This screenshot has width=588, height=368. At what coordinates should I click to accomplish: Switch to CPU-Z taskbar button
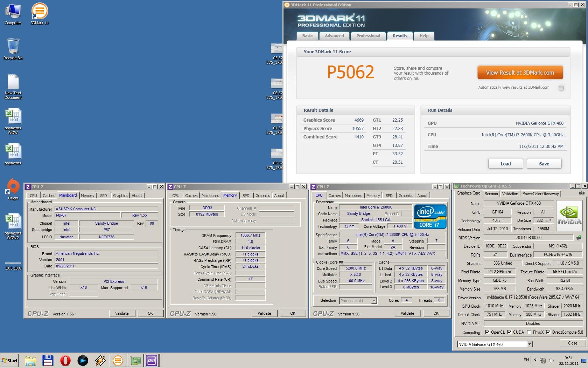pos(153,360)
